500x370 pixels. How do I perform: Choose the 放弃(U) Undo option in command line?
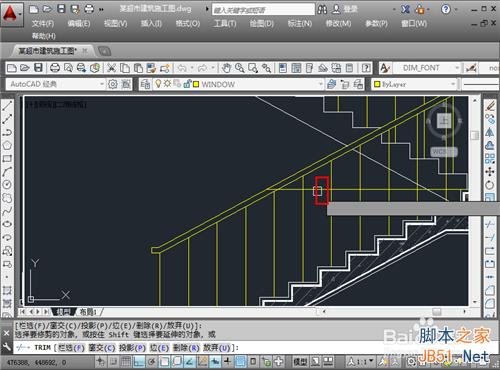(217, 348)
